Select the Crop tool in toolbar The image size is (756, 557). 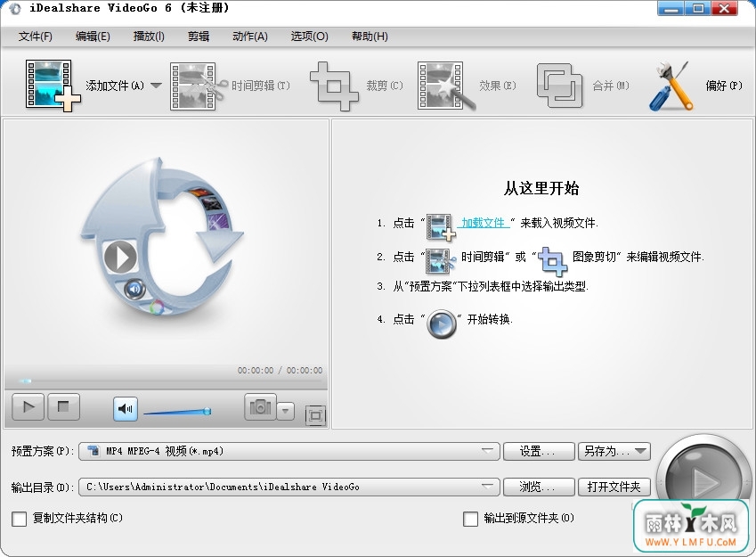tap(334, 86)
